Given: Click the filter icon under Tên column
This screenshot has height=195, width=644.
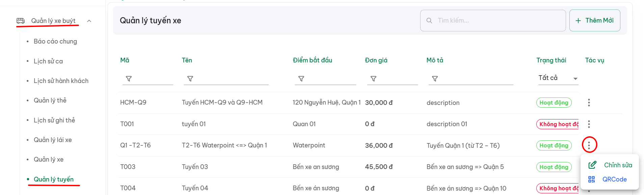Looking at the screenshot, I should [190, 79].
